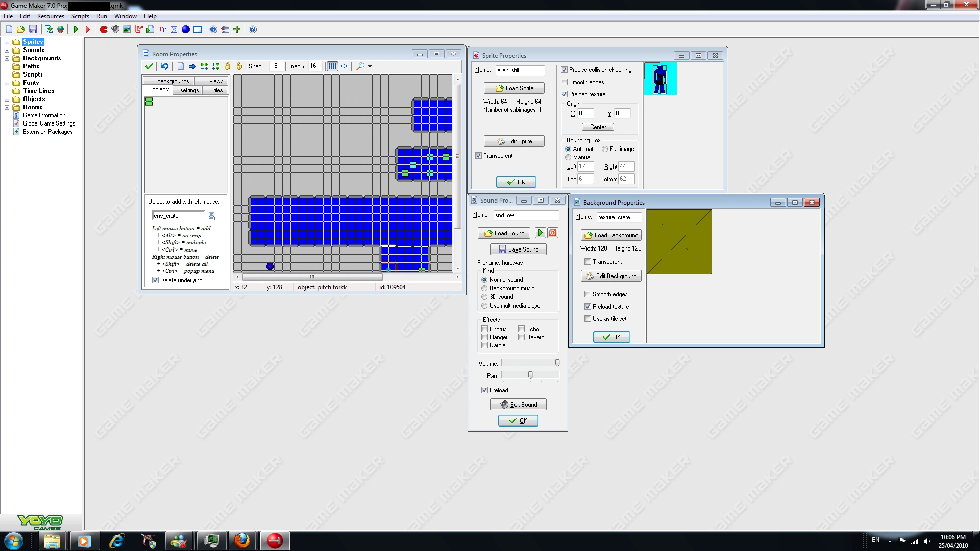Enable Smooth edges in Sprite Properties

tap(565, 82)
